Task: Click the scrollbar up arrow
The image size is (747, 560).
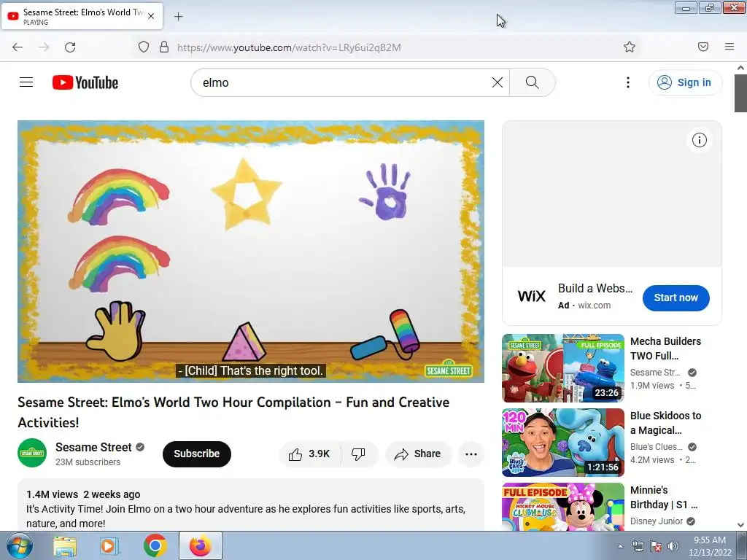Action: click(x=740, y=68)
